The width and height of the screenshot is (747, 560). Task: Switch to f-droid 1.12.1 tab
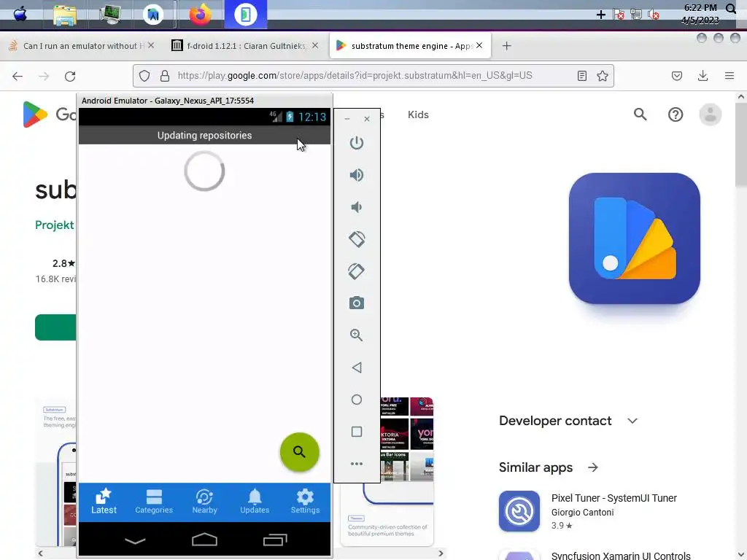tap(244, 46)
